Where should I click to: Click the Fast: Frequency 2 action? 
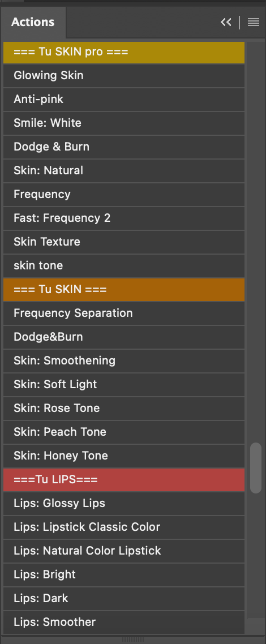pyautogui.click(x=124, y=218)
